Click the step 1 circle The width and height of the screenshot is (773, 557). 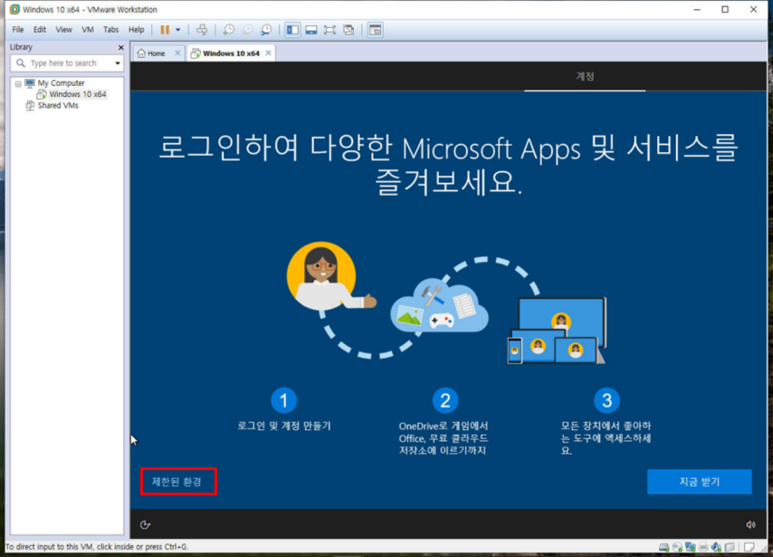pyautogui.click(x=283, y=400)
